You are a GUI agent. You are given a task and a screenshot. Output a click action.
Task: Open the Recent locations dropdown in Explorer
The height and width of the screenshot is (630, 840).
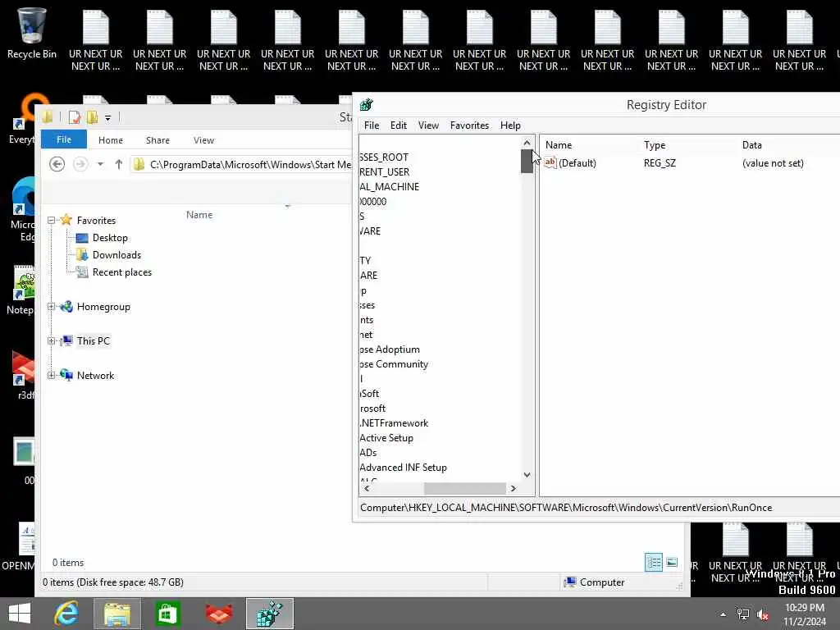pos(100,164)
